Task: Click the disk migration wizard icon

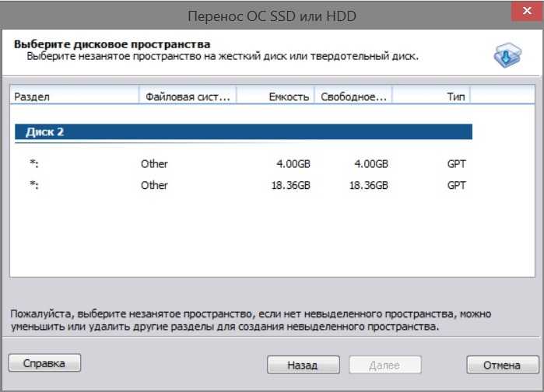Action: coord(507,54)
